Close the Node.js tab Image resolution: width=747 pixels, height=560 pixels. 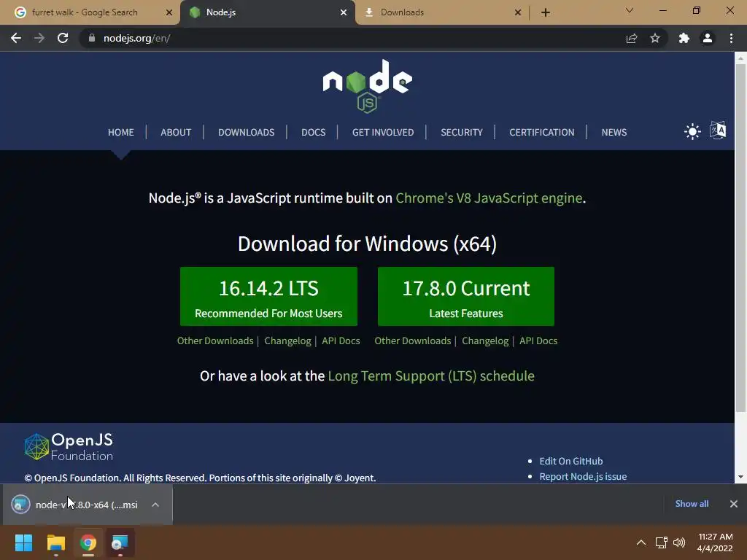(x=344, y=12)
